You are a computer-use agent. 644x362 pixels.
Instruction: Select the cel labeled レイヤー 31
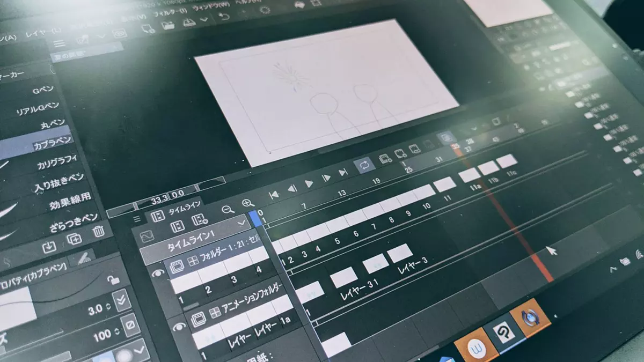(343, 278)
